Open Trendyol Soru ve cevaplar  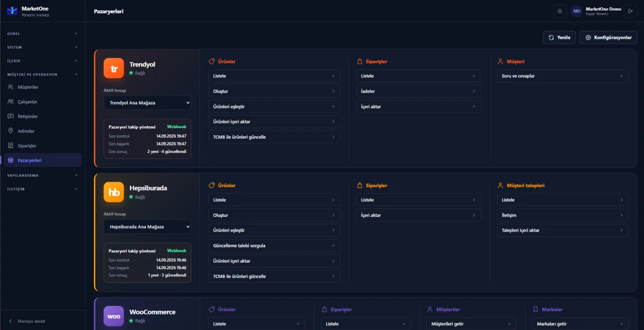click(563, 76)
